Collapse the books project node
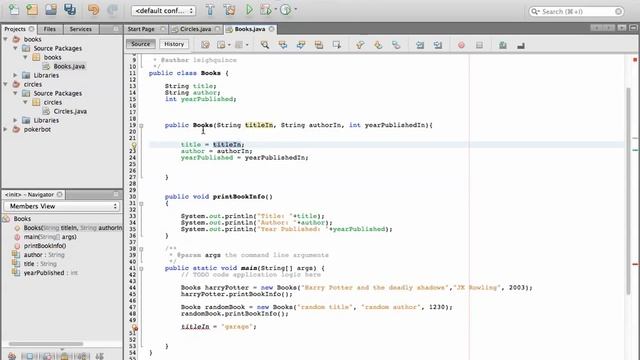 pos(6,39)
